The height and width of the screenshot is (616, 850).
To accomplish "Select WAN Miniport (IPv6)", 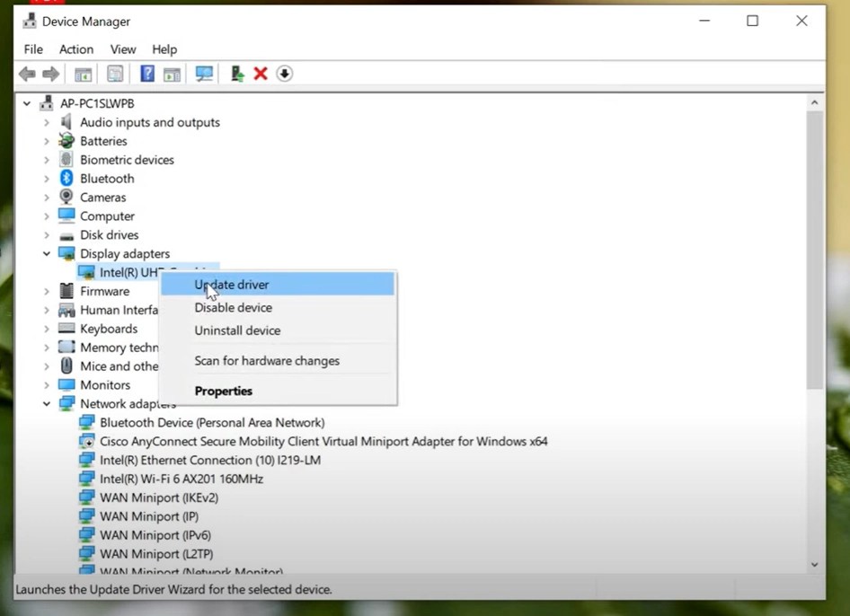I will [x=155, y=535].
